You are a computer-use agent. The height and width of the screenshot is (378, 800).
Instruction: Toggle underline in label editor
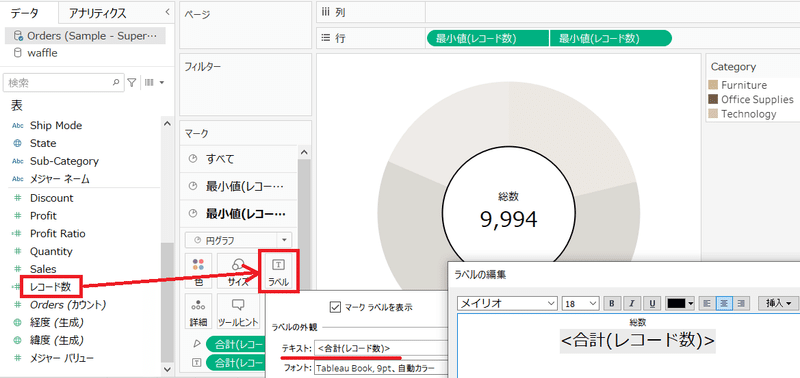click(652, 303)
